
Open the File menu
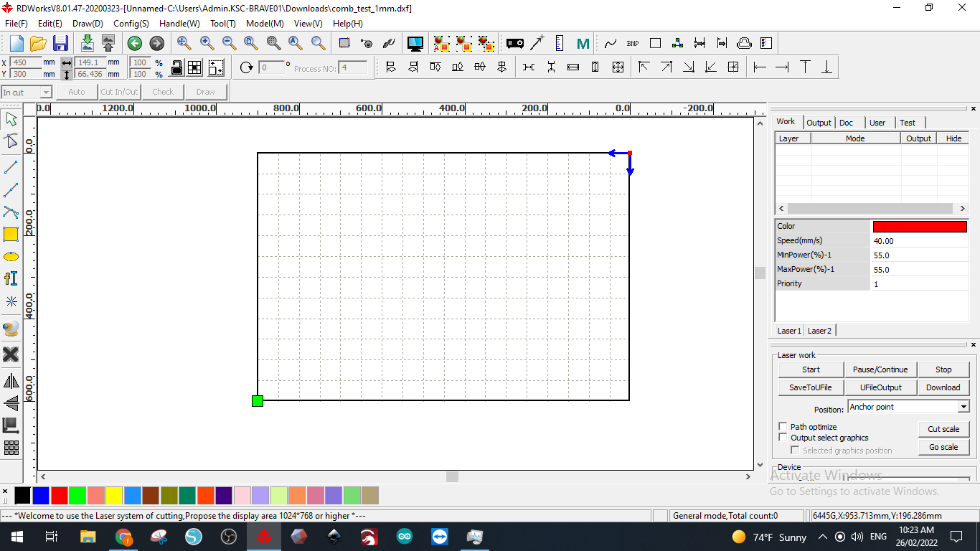pyautogui.click(x=16, y=24)
